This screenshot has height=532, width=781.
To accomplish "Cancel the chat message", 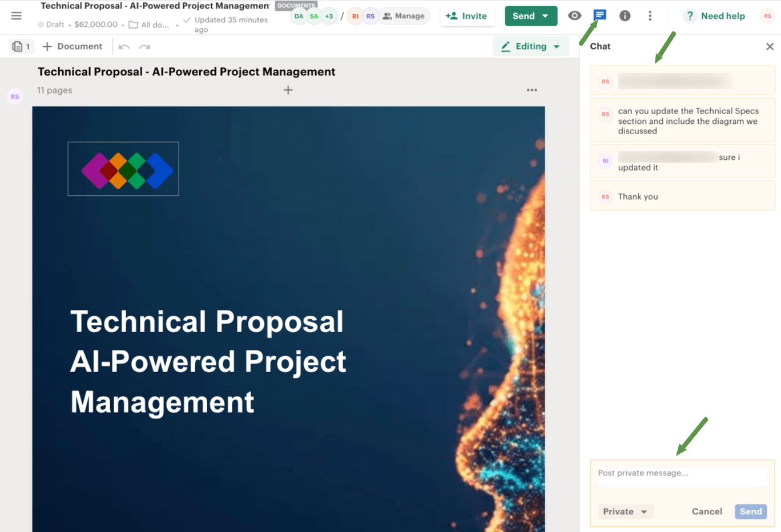I will (x=707, y=511).
